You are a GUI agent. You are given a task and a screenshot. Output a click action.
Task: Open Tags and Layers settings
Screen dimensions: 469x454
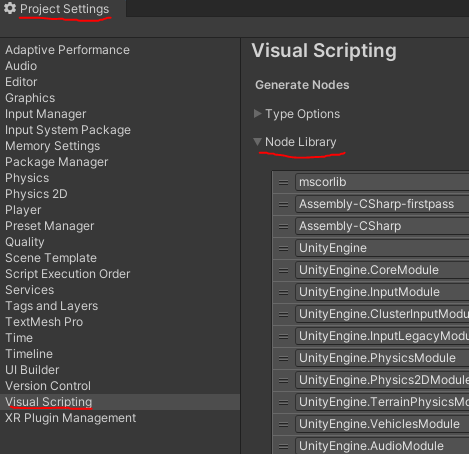[51, 306]
